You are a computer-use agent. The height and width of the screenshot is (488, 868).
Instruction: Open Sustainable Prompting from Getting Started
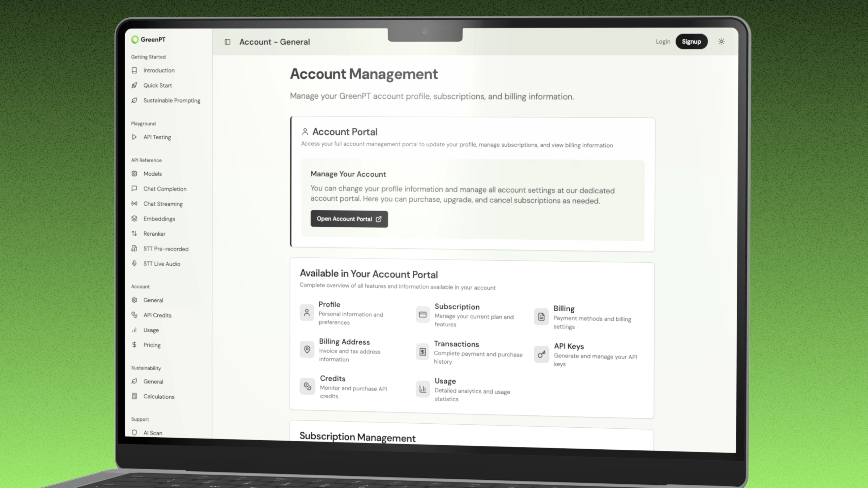coord(172,100)
